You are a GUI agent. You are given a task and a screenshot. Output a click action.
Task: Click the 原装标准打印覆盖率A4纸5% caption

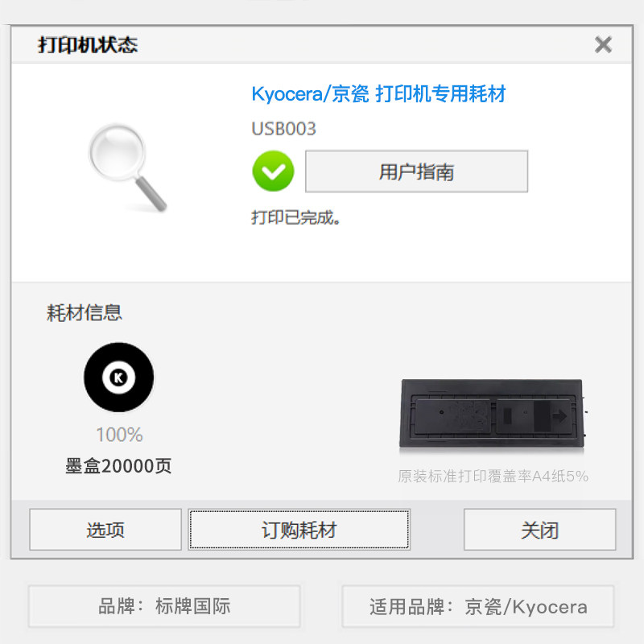pos(493,476)
